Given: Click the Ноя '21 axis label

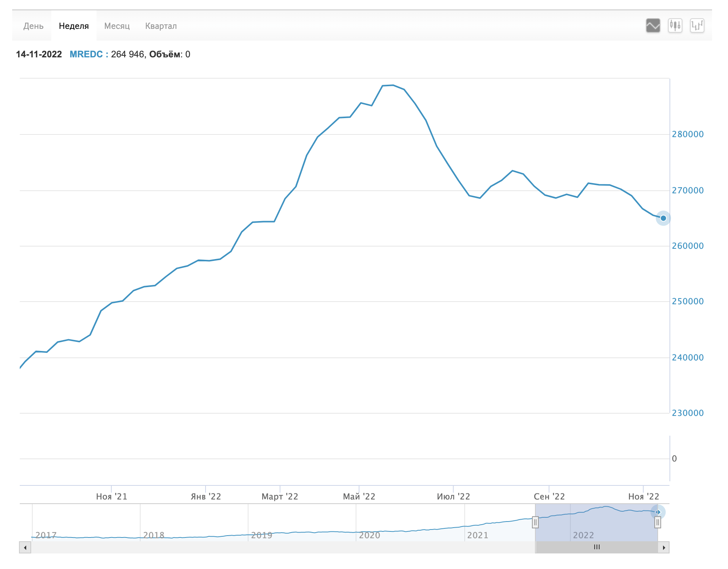Looking at the screenshot, I should pos(112,496).
